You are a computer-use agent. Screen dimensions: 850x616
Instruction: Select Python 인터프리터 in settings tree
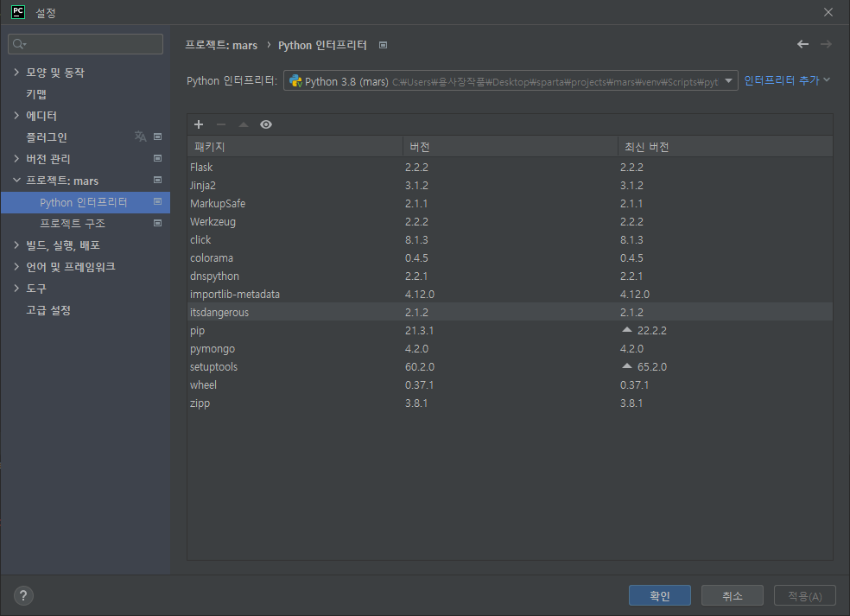(86, 202)
